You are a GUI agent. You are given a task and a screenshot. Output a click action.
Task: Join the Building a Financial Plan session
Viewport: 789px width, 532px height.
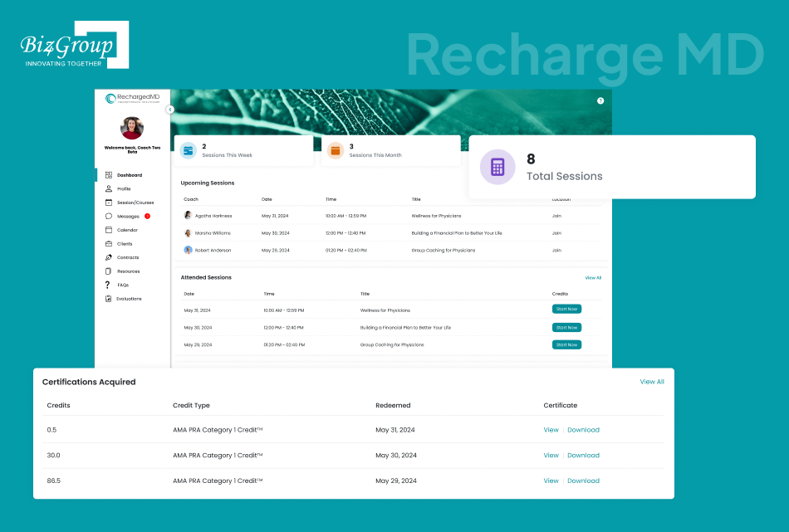(556, 233)
